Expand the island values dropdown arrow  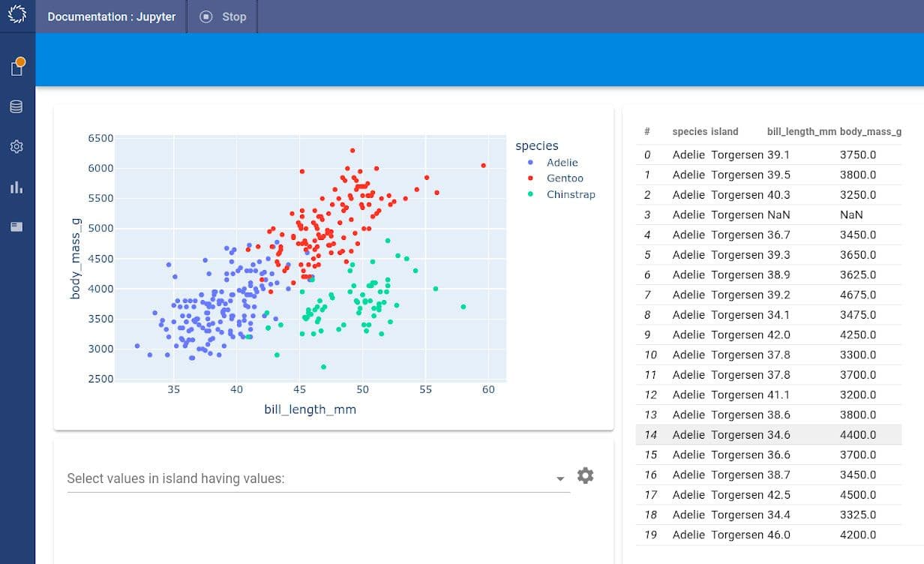click(560, 479)
